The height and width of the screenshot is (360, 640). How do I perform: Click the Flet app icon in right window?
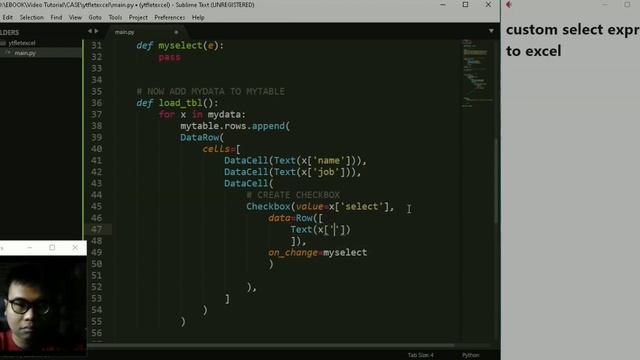click(509, 4)
